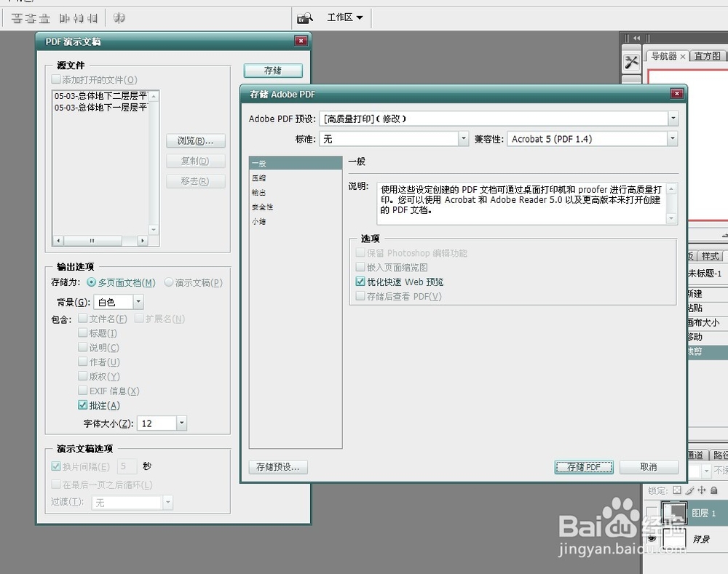The width and height of the screenshot is (728, 574).
Task: Uncheck the 批注 checkbox
Action: pyautogui.click(x=83, y=405)
